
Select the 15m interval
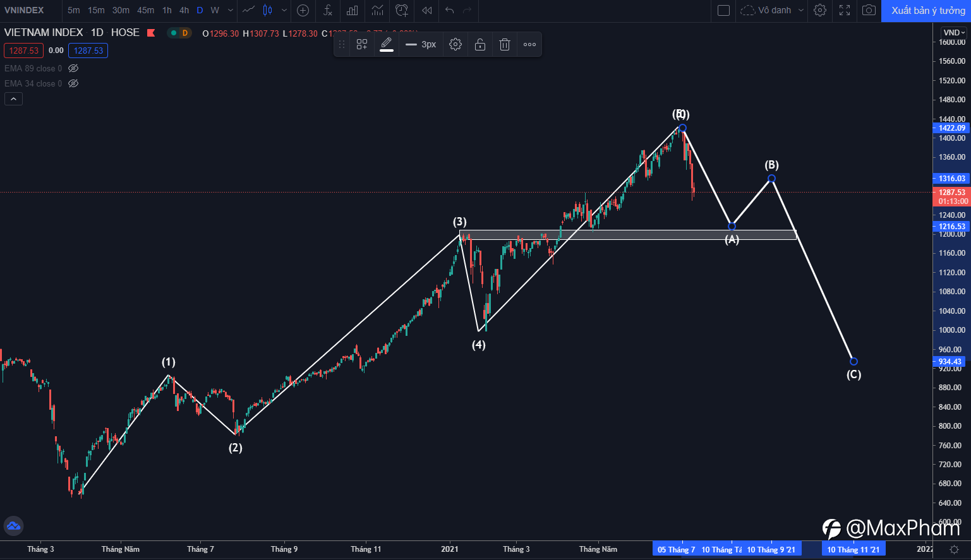click(96, 10)
